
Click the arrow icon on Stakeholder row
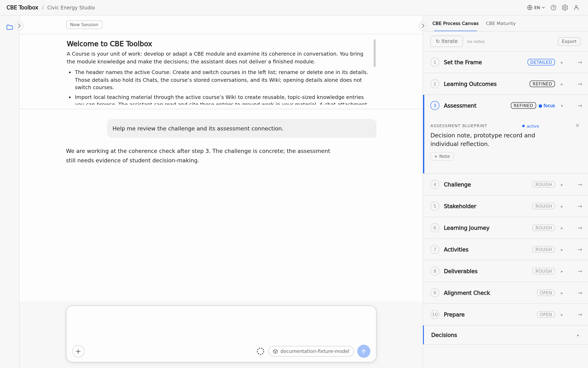(x=580, y=206)
